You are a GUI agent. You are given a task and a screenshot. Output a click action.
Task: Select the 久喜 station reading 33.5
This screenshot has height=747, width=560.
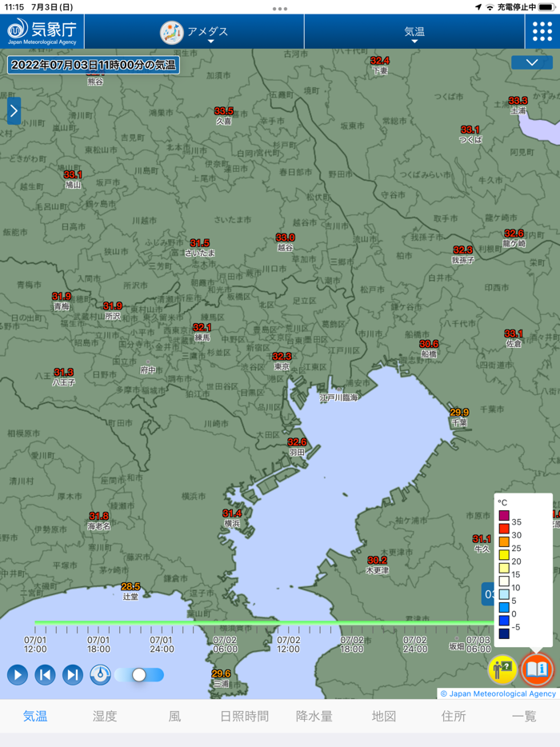[223, 116]
